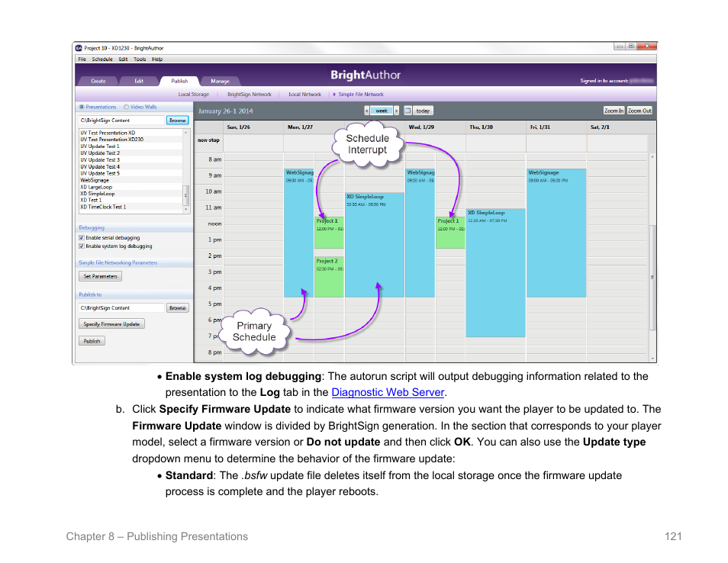Click Browse next to Publish to path

pos(177,307)
